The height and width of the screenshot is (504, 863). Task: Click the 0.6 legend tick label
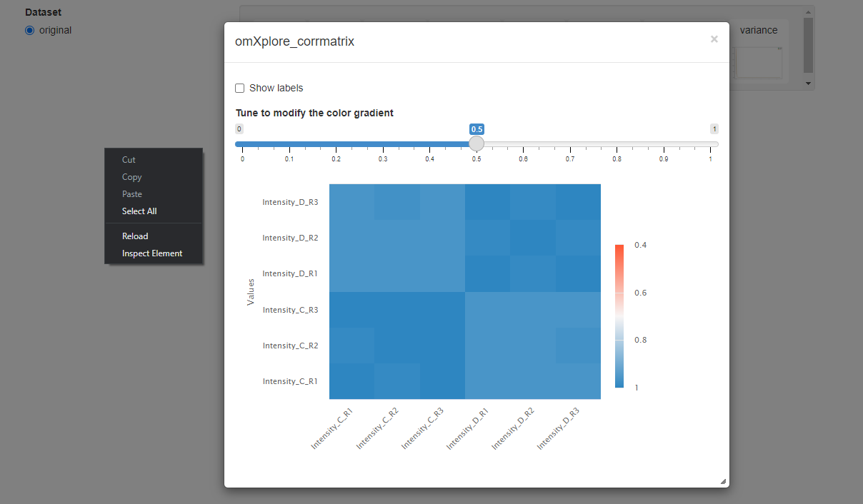tap(641, 293)
